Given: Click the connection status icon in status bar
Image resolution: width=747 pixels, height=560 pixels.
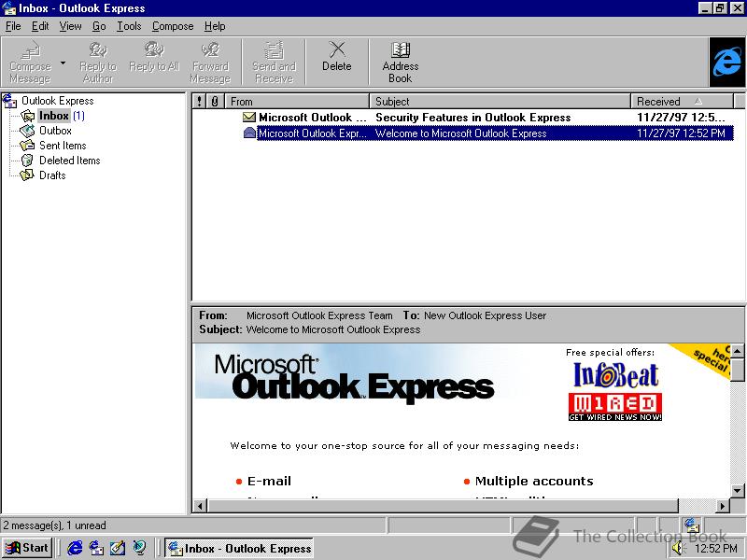Looking at the screenshot, I should pos(691,525).
